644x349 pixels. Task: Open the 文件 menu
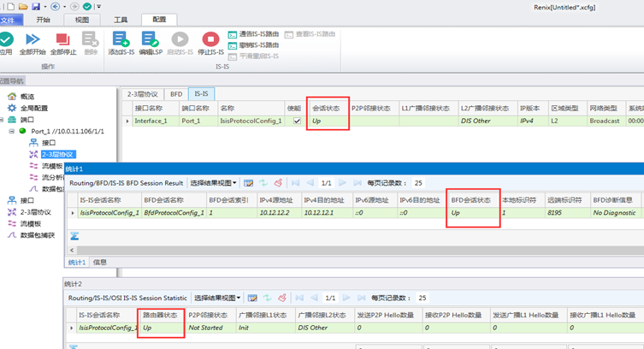click(x=9, y=20)
